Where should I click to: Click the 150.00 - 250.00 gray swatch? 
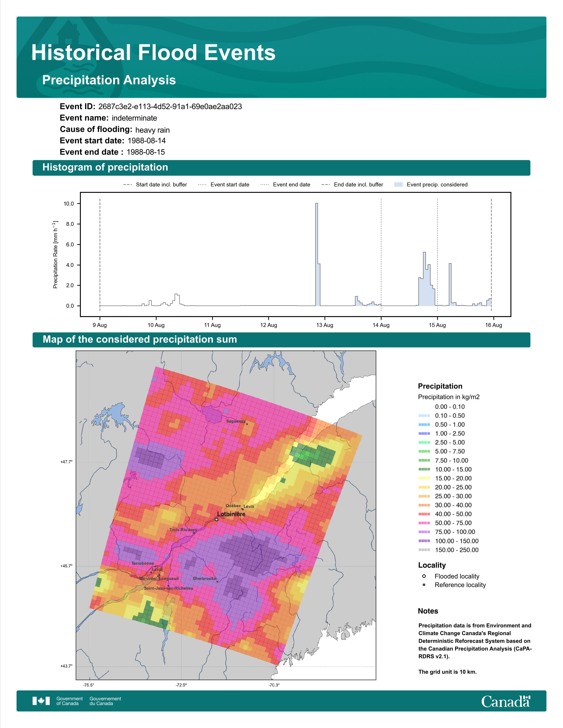424,550
